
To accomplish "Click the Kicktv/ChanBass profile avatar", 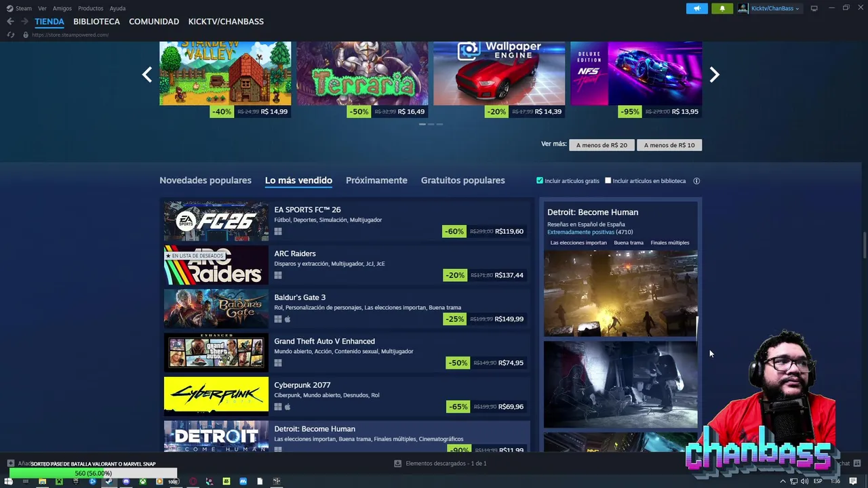I will point(743,8).
